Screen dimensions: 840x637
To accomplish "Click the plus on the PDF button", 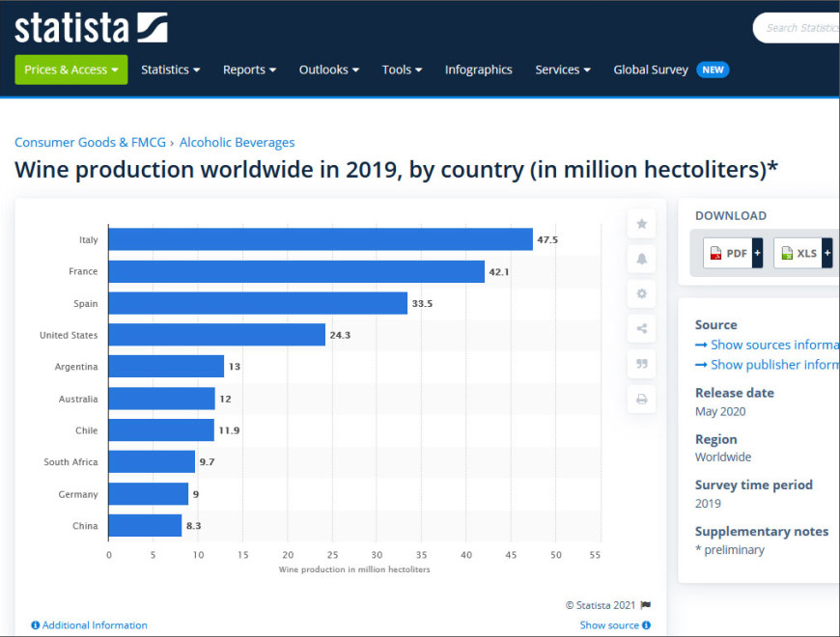I will tap(757, 253).
